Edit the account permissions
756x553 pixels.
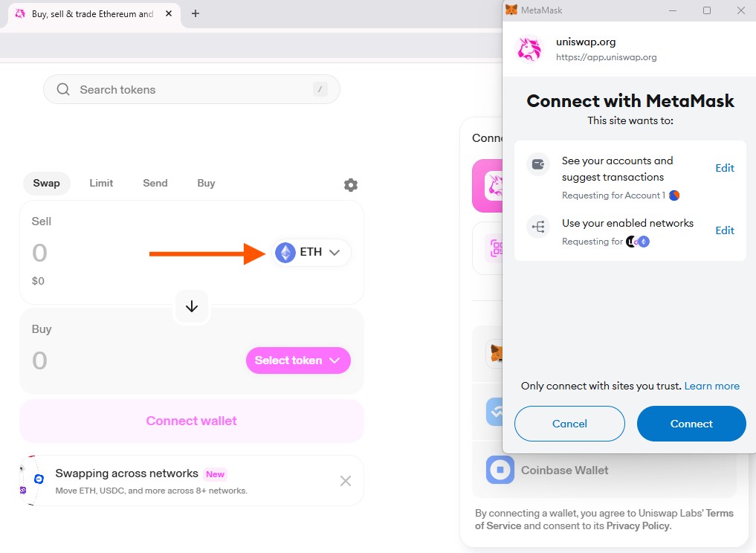pyautogui.click(x=724, y=168)
